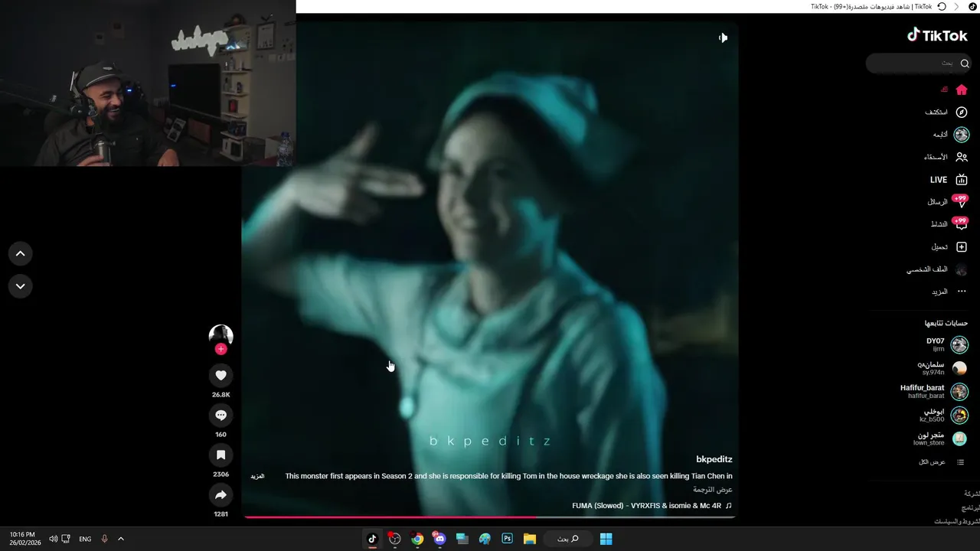Open the Upload plus icon
The height and width of the screenshot is (551, 980).
click(x=962, y=247)
